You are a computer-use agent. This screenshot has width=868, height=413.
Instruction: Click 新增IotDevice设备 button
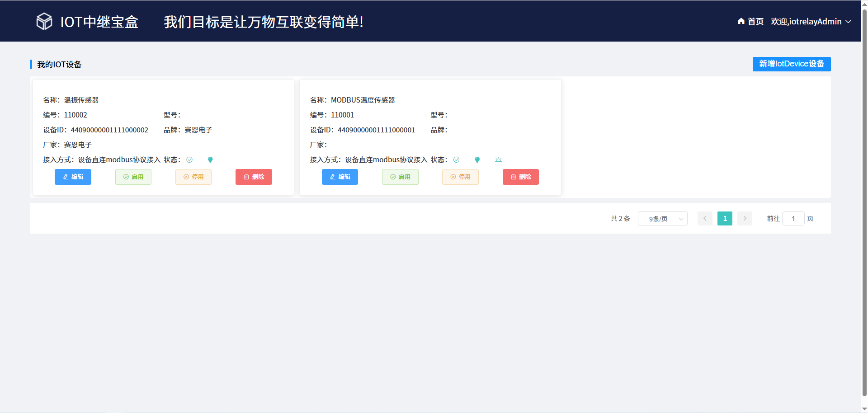tap(791, 64)
